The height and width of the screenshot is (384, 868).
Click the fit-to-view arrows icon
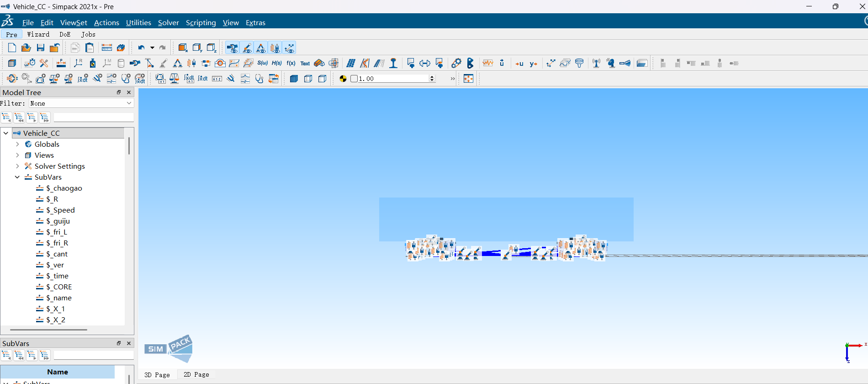[469, 79]
